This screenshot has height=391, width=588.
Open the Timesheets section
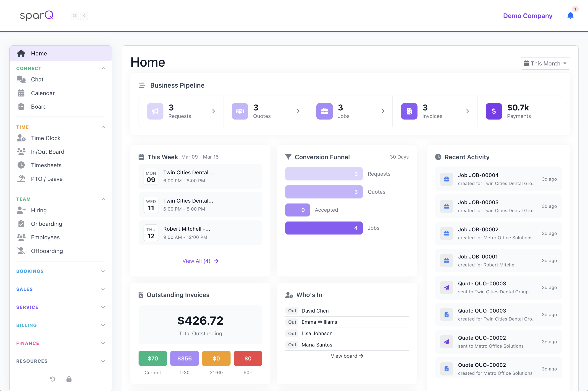point(46,165)
